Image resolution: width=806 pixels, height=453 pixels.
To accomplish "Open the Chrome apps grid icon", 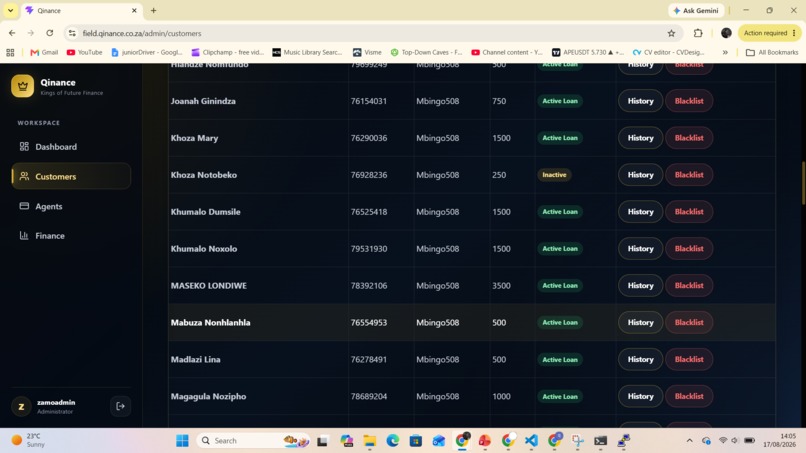I will click(10, 52).
